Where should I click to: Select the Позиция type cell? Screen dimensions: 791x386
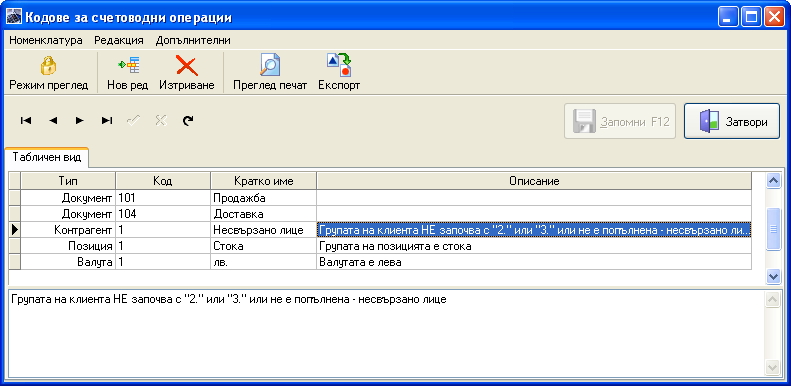[x=68, y=246]
